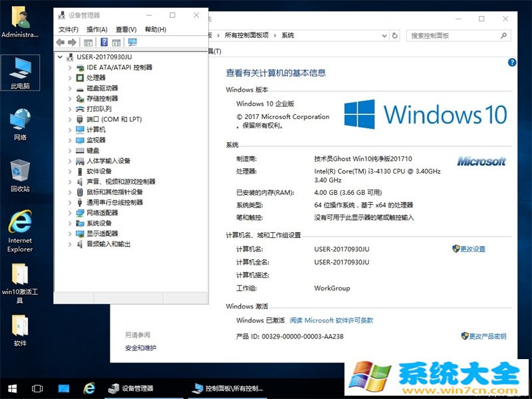Viewport: 532px width, 399px height.
Task: Select the 端口 (COM 和 LPT) port icon
Action: [x=80, y=120]
